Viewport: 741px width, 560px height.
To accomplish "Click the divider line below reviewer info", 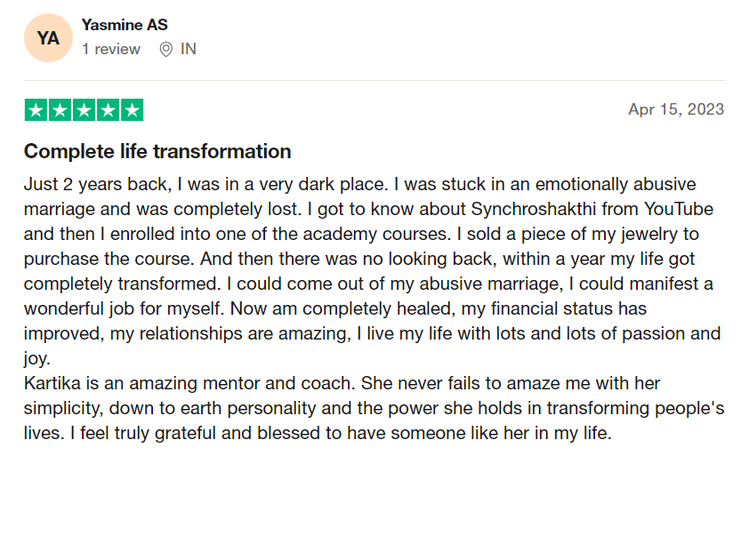I will [x=374, y=80].
